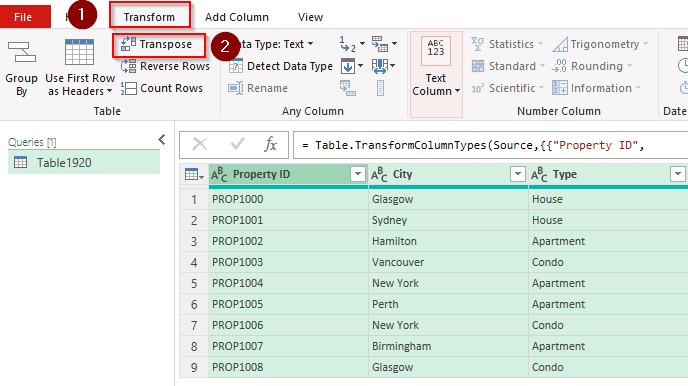Click the Standard calculator icon
688x386 pixels.
[x=477, y=66]
